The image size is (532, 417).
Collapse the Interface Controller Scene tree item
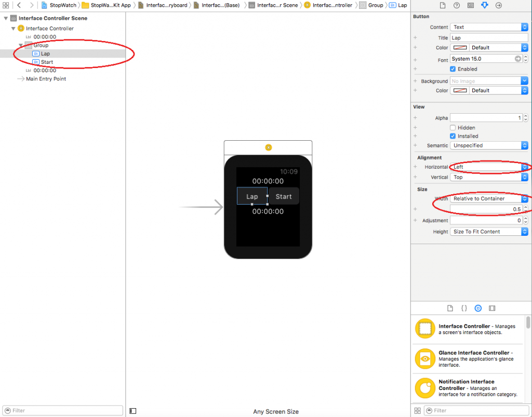tap(6, 18)
